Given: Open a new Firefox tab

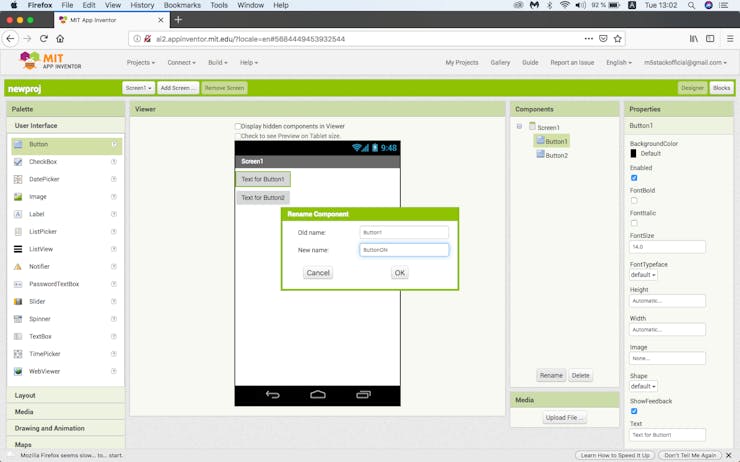Looking at the screenshot, I should click(x=178, y=20).
